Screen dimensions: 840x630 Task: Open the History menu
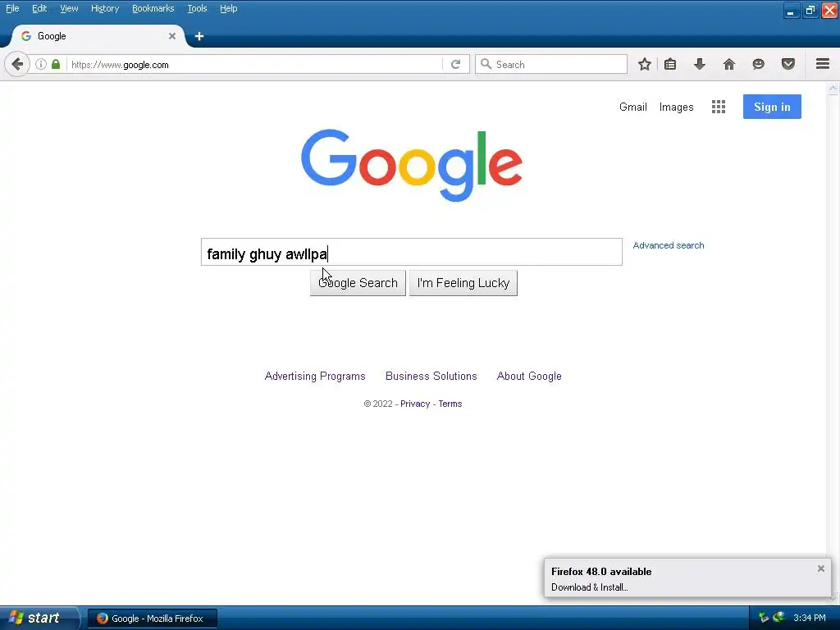pyautogui.click(x=105, y=8)
